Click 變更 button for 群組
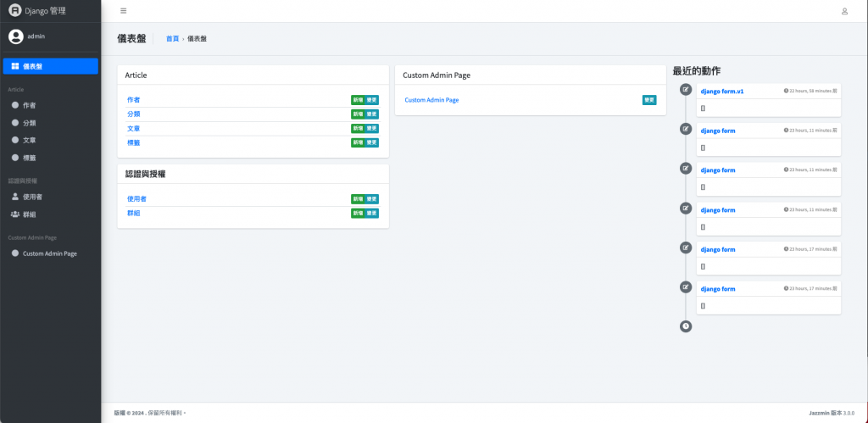Viewport: 868px width, 423px height. pos(372,213)
